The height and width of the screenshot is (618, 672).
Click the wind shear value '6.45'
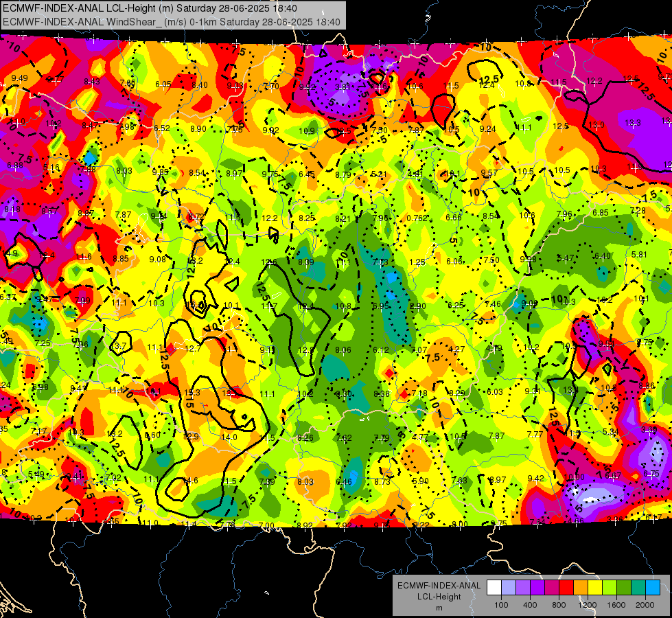306,174
